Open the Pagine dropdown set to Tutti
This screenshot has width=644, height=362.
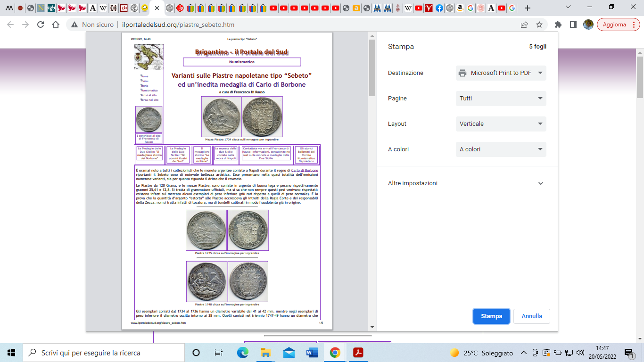click(x=501, y=99)
